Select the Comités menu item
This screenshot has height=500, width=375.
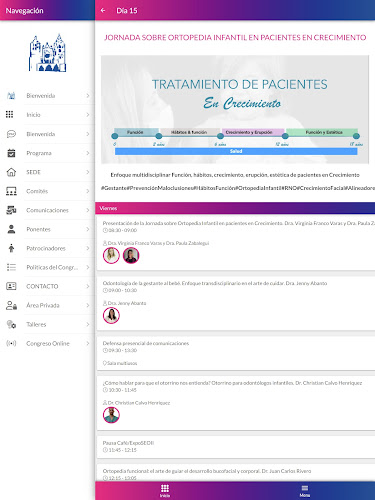[x=47, y=191]
